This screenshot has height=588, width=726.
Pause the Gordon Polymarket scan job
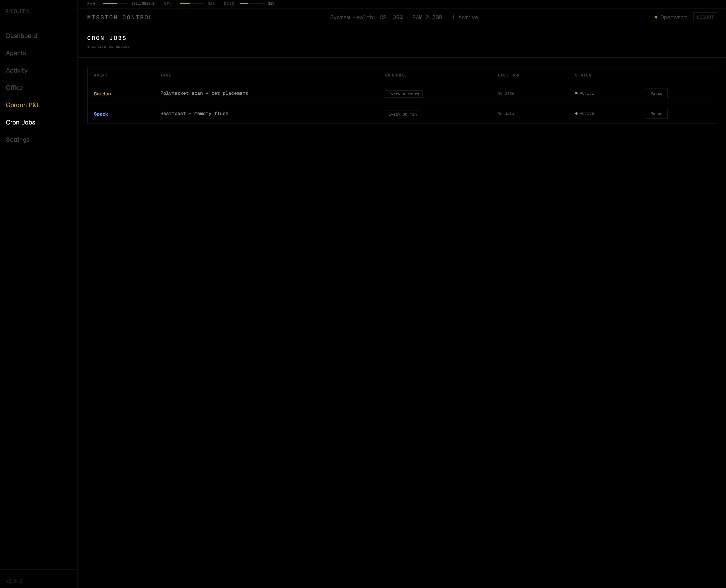click(656, 93)
